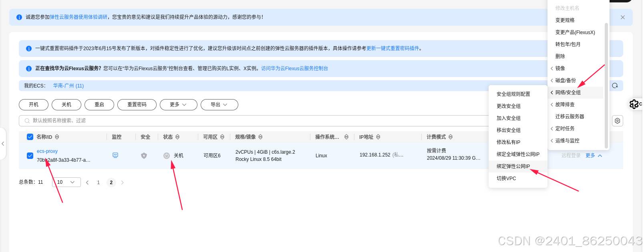Click the floating assistant icon at right edge

point(634,104)
